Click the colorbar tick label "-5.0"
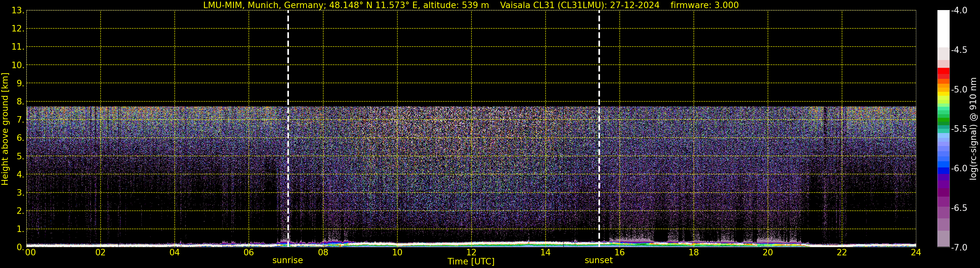The width and height of the screenshot is (980, 268). [959, 89]
